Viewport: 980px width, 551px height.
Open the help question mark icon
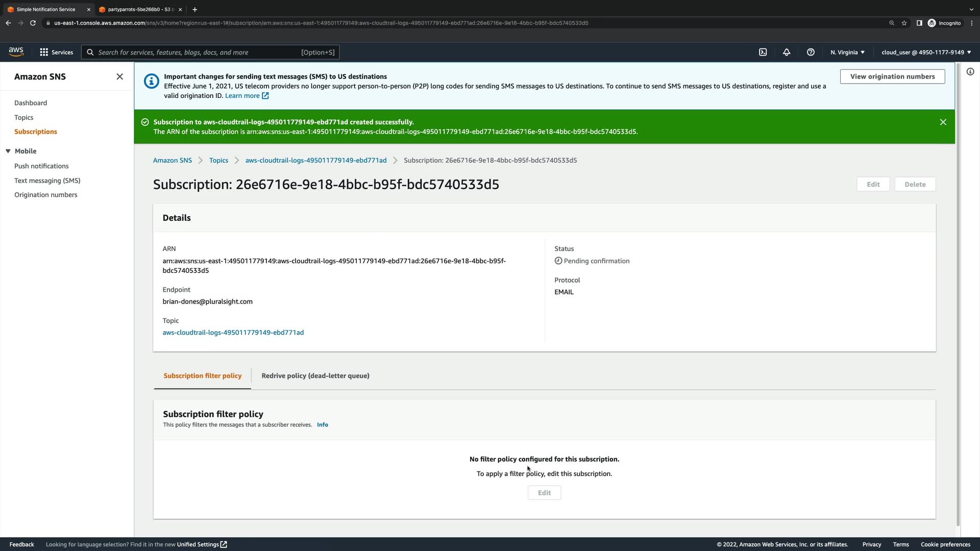tap(811, 52)
